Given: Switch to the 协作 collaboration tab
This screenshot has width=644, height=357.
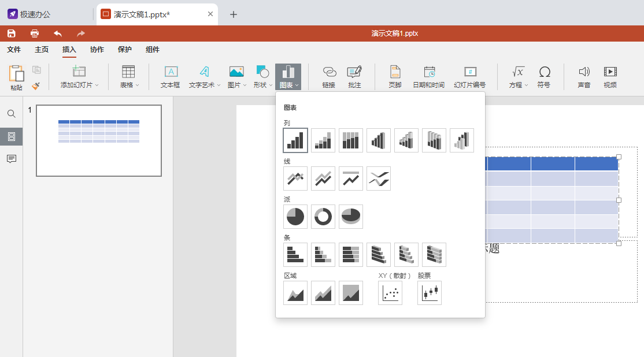Looking at the screenshot, I should [x=97, y=50].
